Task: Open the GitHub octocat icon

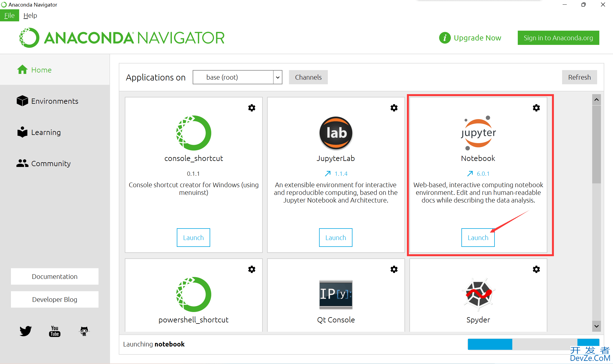Action: [x=84, y=331]
